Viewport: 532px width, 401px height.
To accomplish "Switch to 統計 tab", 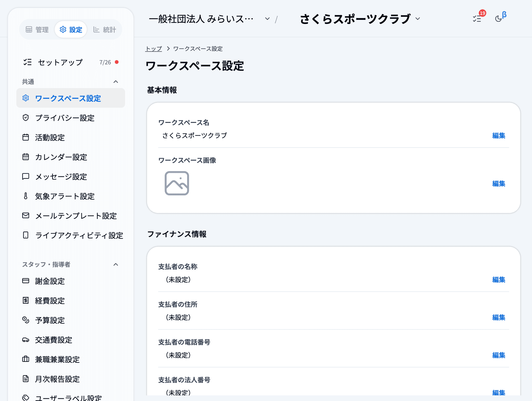I will (104, 30).
